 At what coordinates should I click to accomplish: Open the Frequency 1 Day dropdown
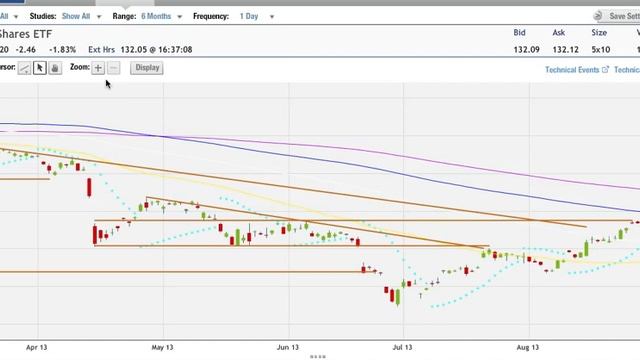[x=257, y=16]
